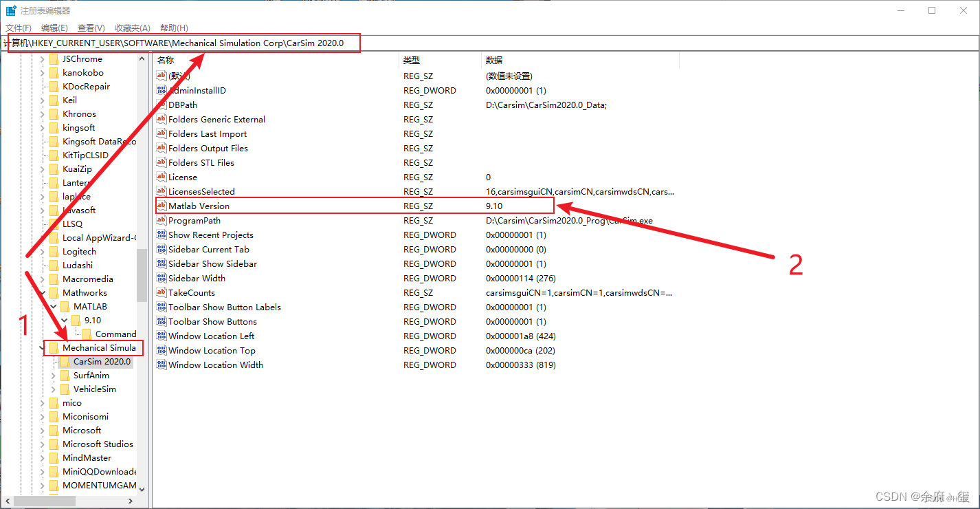The width and height of the screenshot is (980, 509).
Task: Select the Ludashi folder icon
Action: (x=54, y=265)
